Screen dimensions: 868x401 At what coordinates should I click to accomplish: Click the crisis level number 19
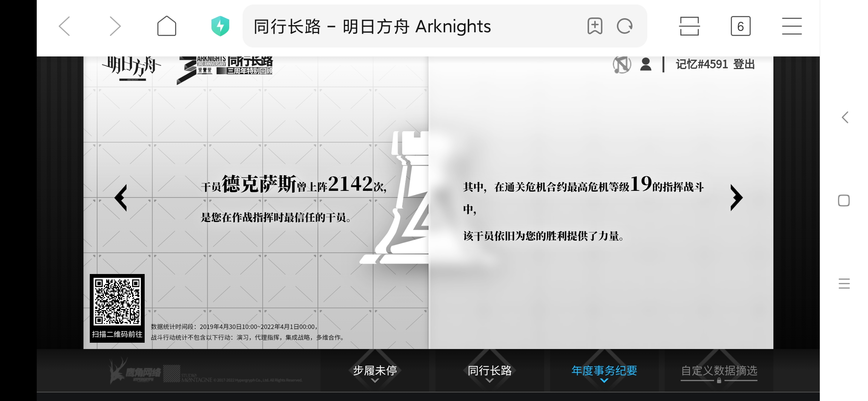641,183
